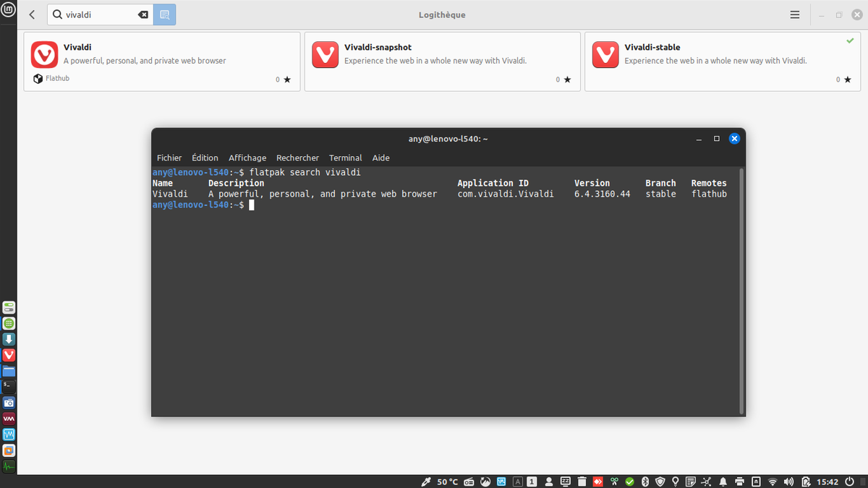Image resolution: width=868 pixels, height=488 pixels.
Task: Open the red VM app in panel
Action: (9, 419)
